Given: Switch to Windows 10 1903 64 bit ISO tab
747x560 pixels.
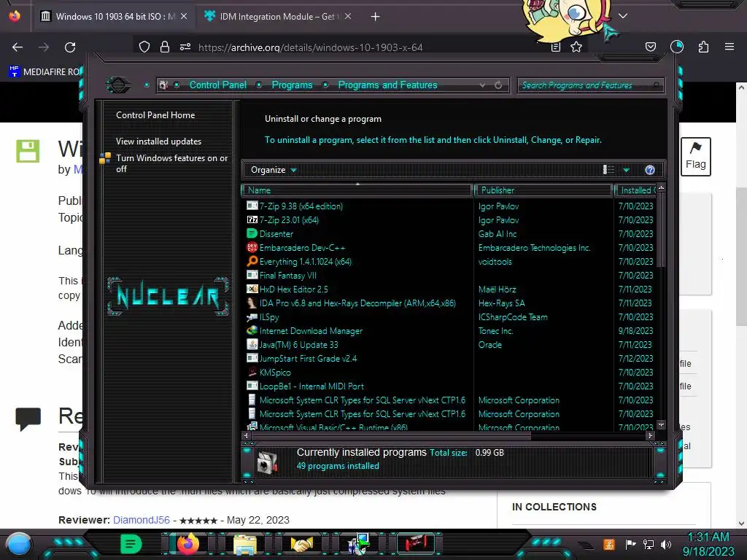Looking at the screenshot, I should [x=113, y=17].
